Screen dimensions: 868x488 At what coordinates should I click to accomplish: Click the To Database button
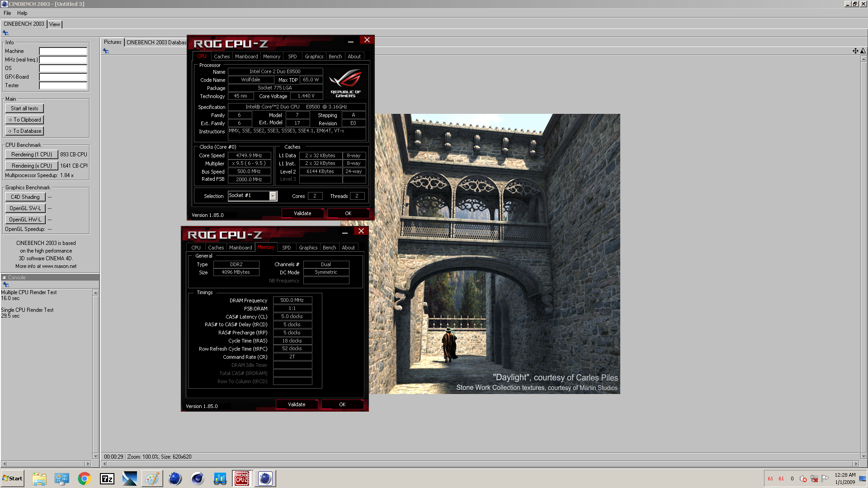tap(24, 131)
